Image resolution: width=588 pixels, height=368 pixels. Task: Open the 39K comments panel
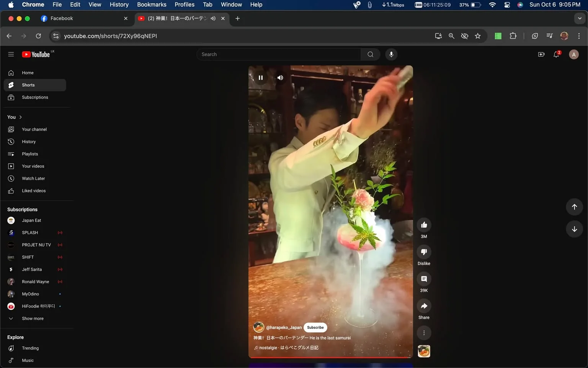(x=424, y=279)
